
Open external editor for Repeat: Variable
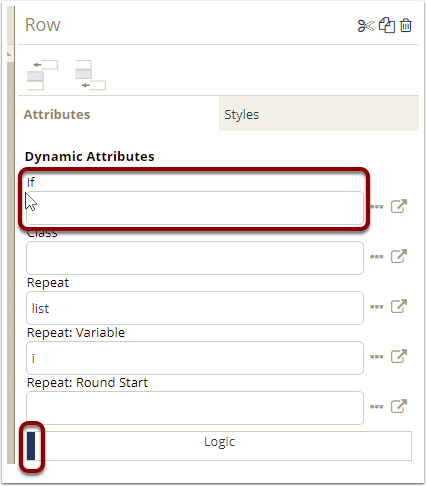coord(399,356)
